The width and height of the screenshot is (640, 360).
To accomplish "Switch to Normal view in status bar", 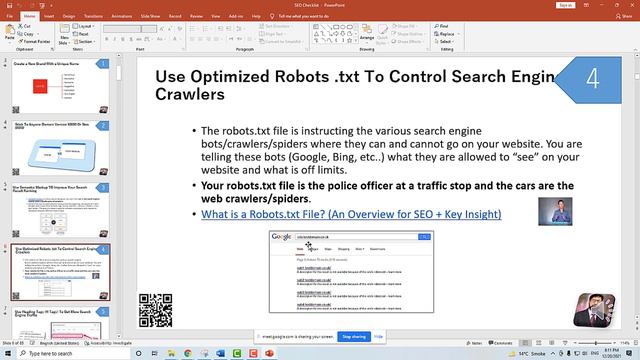I will [x=526, y=343].
